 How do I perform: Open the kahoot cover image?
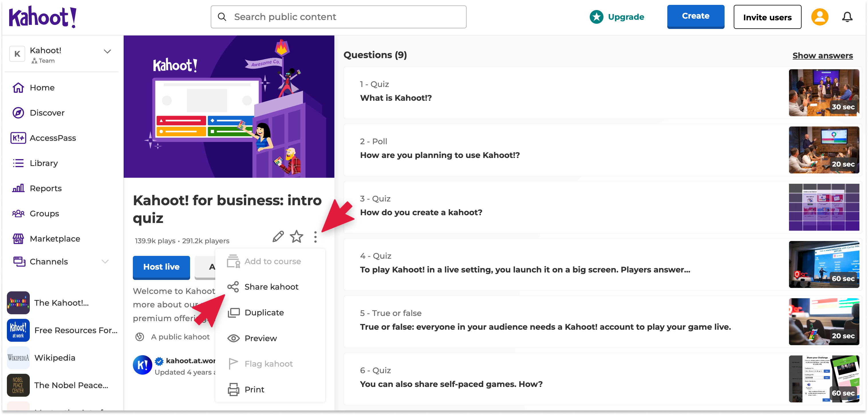click(x=229, y=107)
